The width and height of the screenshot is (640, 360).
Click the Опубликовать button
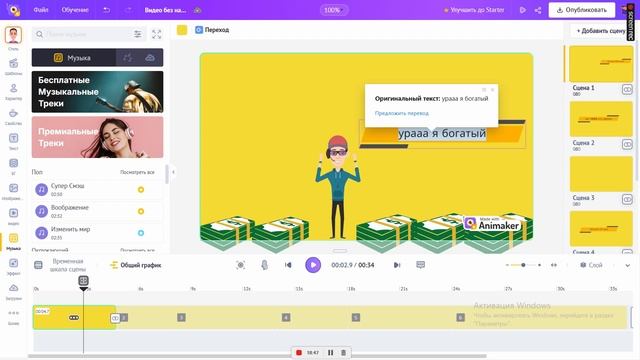(x=582, y=10)
